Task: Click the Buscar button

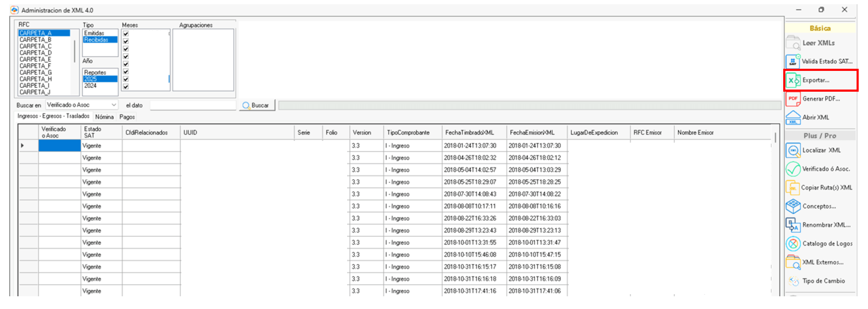Action: [257, 105]
